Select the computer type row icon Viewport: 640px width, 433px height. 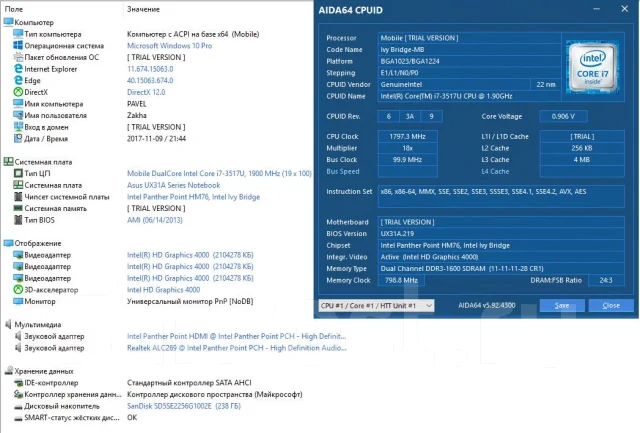18,34
